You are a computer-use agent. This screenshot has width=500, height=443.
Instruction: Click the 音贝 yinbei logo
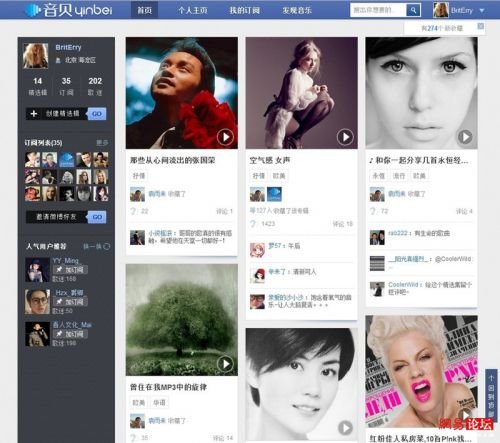(x=69, y=10)
